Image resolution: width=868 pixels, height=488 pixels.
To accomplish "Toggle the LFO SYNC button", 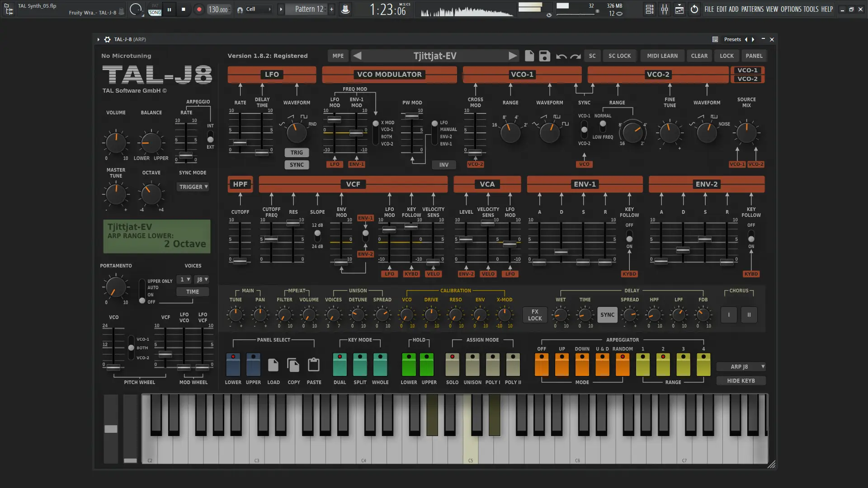I will (x=297, y=165).
